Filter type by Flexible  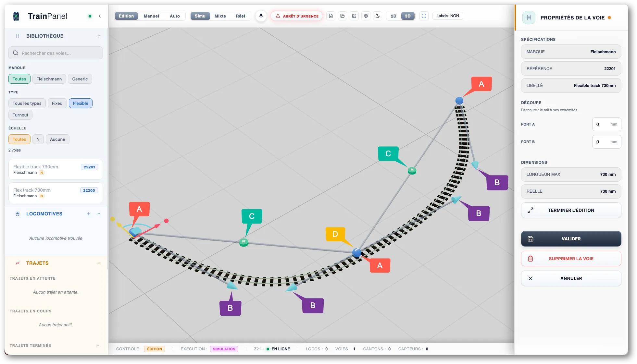pos(81,103)
